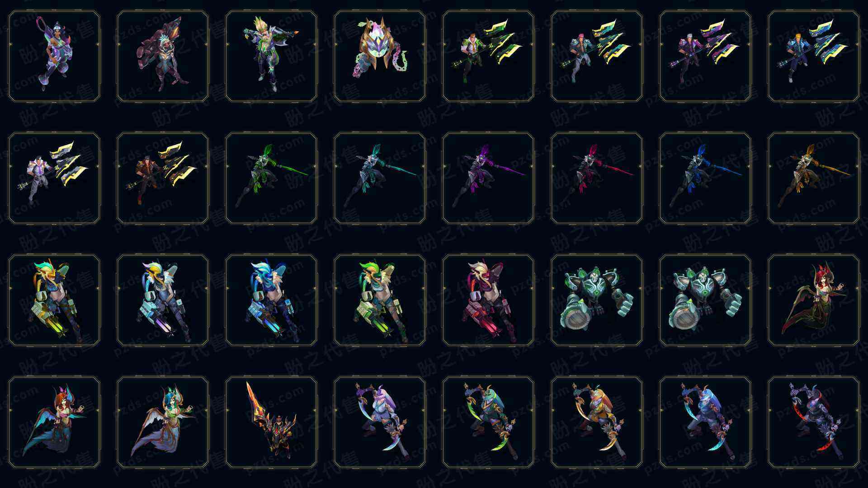Select the blue feathered spear fighter chroma

pos(705,178)
